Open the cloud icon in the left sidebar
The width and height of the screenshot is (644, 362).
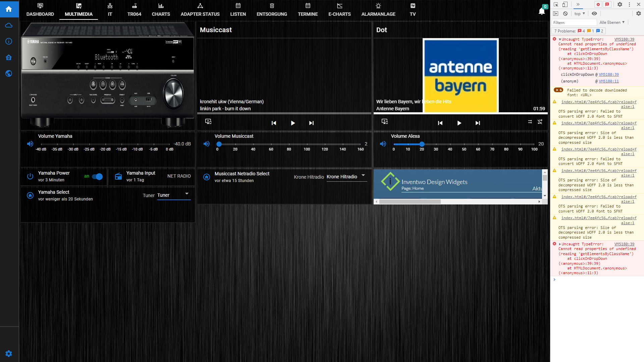(9, 25)
